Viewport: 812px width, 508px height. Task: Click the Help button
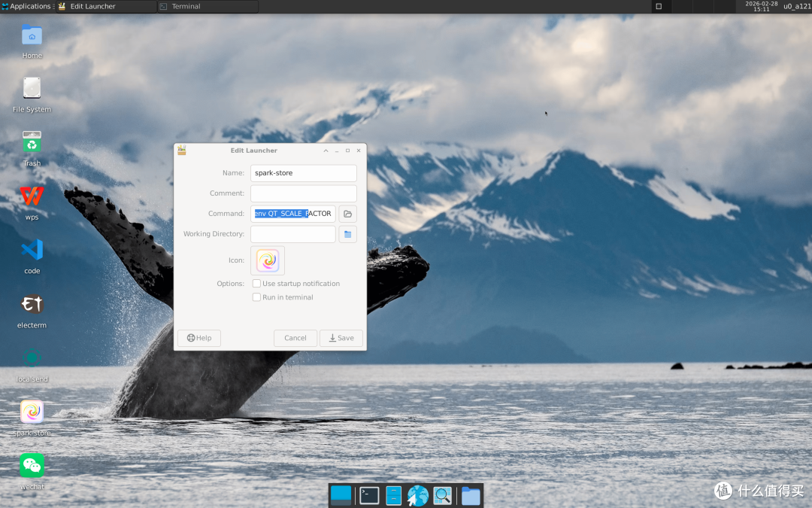pos(198,338)
